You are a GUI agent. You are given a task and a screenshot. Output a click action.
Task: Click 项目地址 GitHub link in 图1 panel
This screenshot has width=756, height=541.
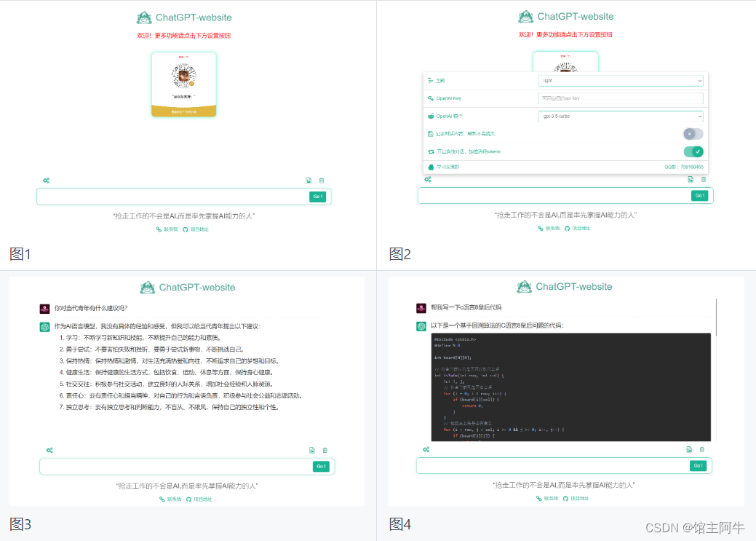196,229
